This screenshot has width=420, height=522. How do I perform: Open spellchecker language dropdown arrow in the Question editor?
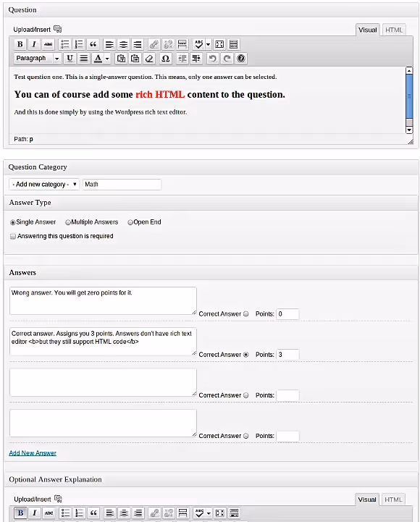pos(208,44)
